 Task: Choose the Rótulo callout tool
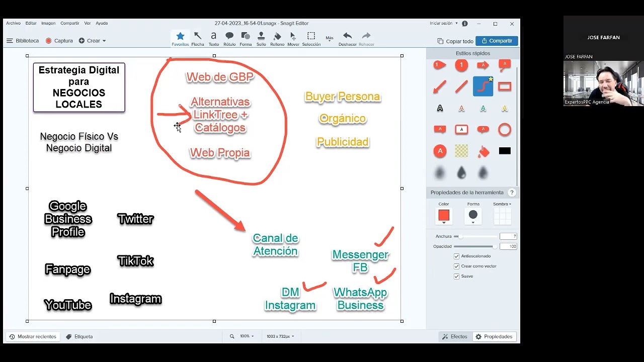[x=229, y=38]
